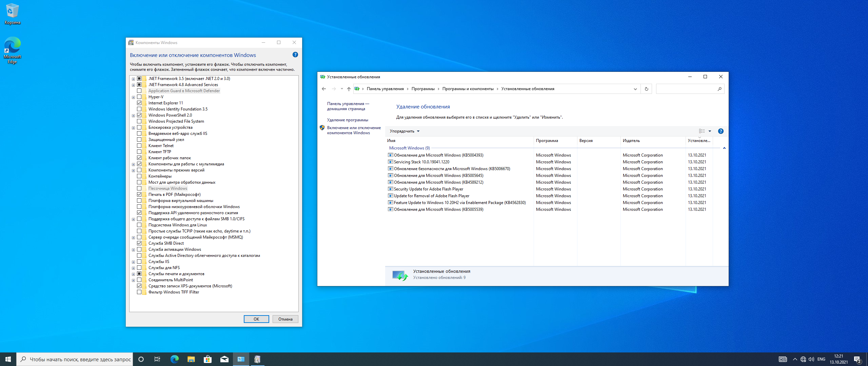
Task: Check the Клиент TFTP box
Action: (139, 151)
